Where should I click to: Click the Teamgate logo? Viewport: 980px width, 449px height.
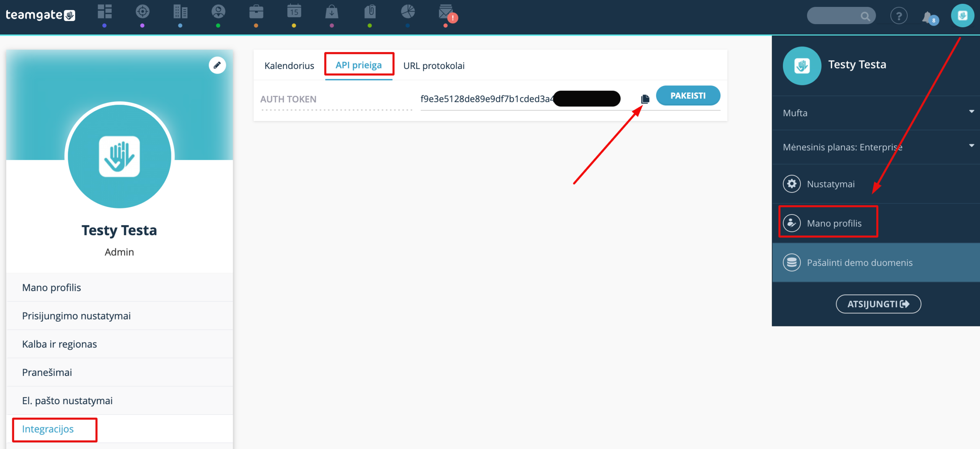(x=40, y=15)
